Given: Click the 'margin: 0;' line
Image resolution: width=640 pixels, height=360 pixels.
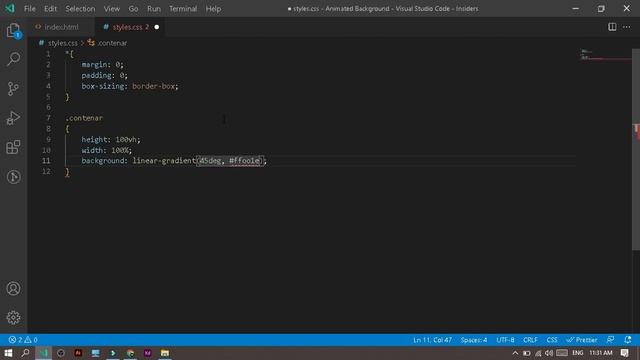Looking at the screenshot, I should pos(102,64).
